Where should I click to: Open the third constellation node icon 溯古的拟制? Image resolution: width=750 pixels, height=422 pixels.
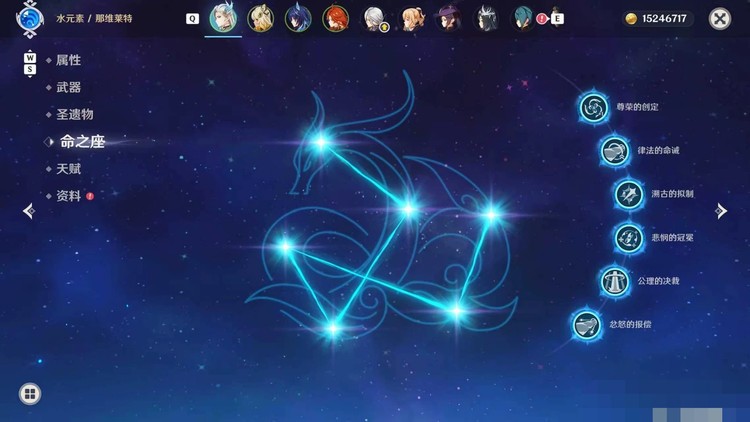[x=629, y=194]
